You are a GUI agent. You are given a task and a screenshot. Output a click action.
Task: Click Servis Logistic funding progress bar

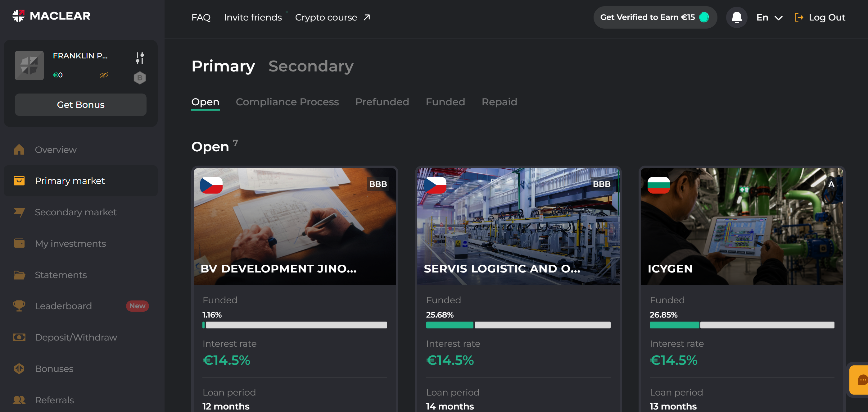pyautogui.click(x=518, y=325)
